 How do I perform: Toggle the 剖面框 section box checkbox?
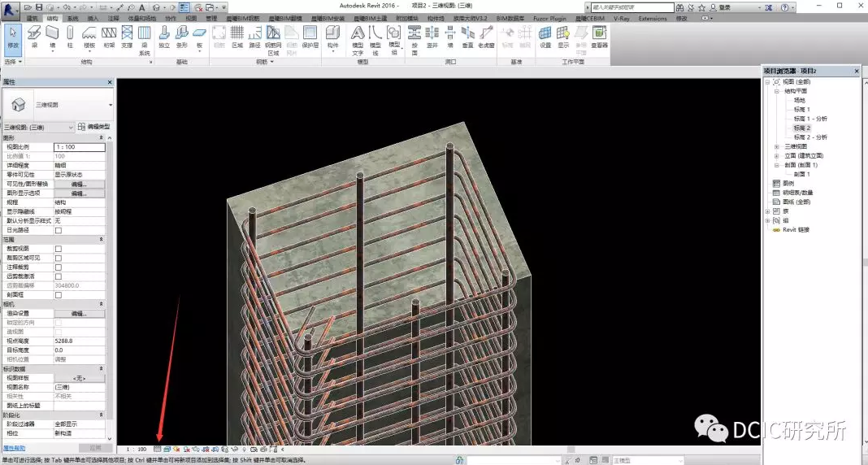point(59,295)
